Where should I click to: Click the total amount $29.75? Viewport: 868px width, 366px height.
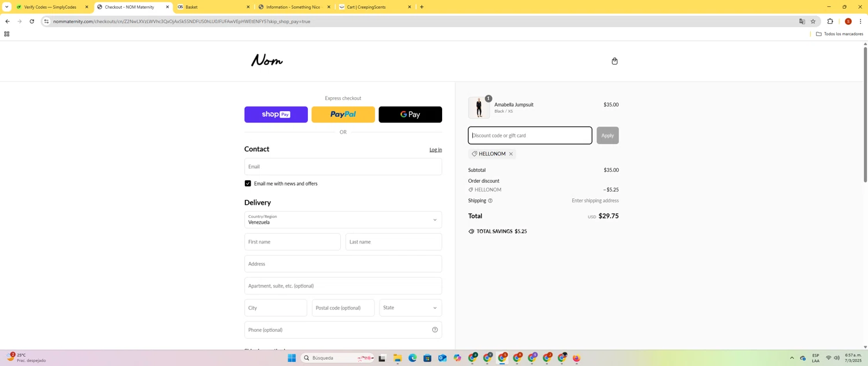tap(608, 216)
